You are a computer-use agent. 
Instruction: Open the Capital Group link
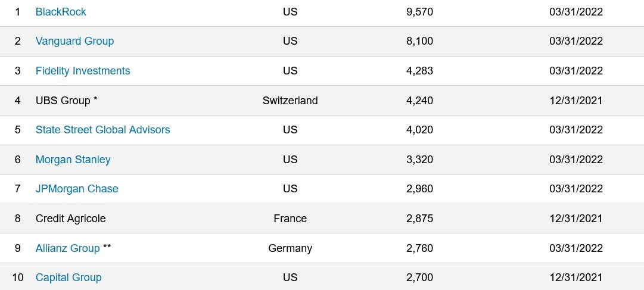point(69,277)
